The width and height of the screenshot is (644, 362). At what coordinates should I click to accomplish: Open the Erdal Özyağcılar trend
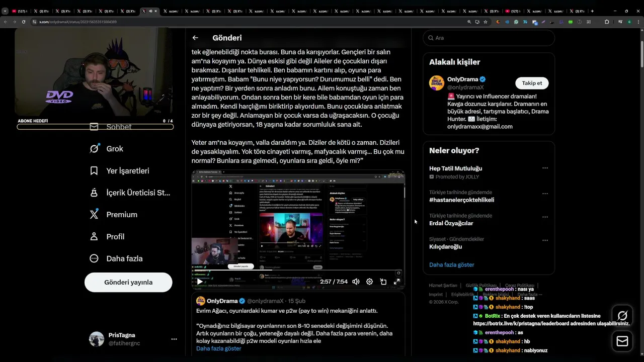pos(451,223)
